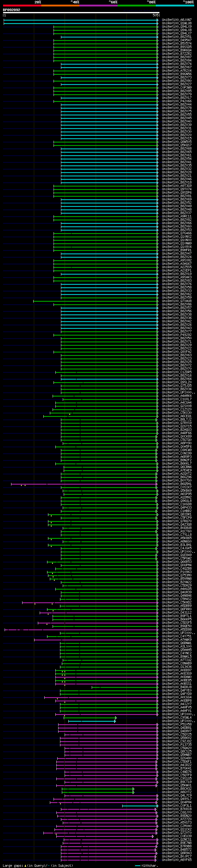This screenshot has width=197, height=868.
Task: Open hit UniRef100_Q94LX9
Action: pyautogui.click(x=177, y=26)
